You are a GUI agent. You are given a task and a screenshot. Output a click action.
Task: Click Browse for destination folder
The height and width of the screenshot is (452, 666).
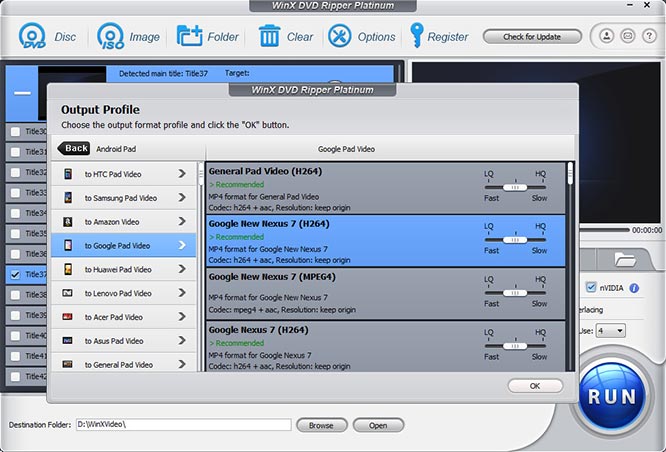pos(321,425)
